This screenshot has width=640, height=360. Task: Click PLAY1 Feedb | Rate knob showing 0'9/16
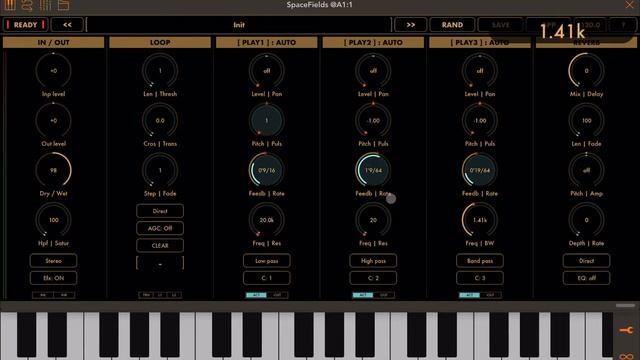point(267,170)
